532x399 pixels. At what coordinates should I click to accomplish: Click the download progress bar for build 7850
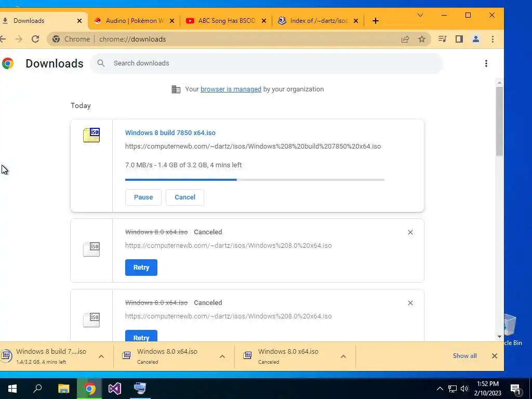click(x=255, y=179)
